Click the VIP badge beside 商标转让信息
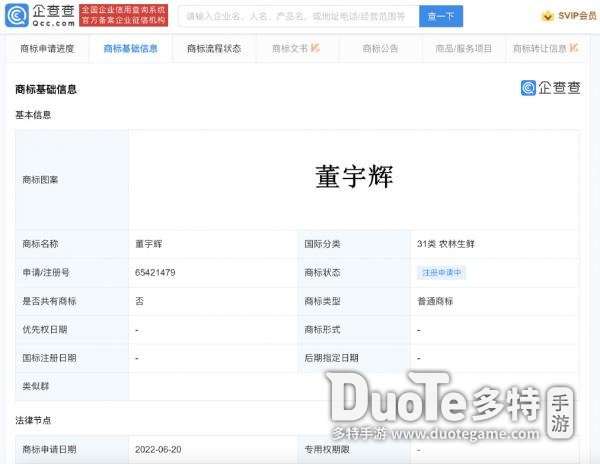This screenshot has height=464, width=600. [574, 48]
